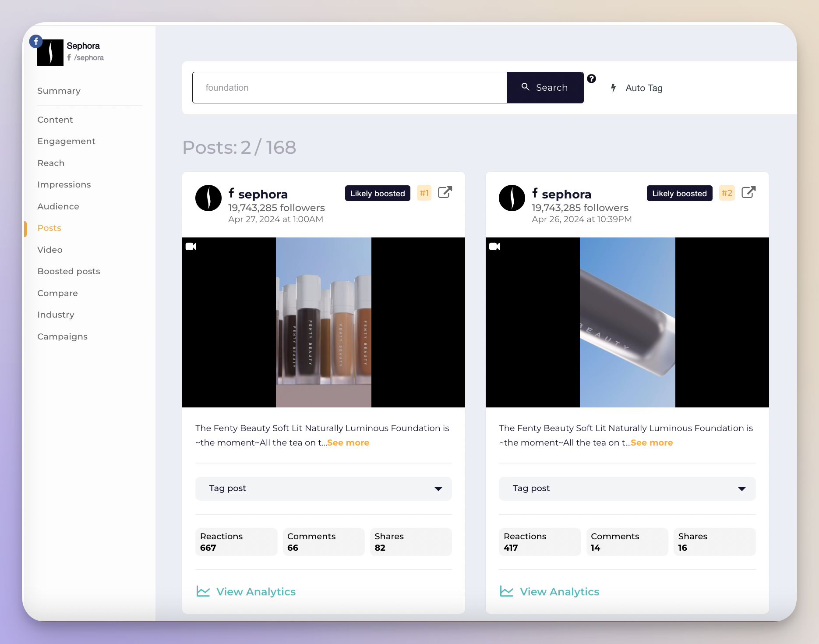The width and height of the screenshot is (819, 644).
Task: Click Apr 26, 2024 at 10:39PM timestamp
Action: tap(582, 219)
